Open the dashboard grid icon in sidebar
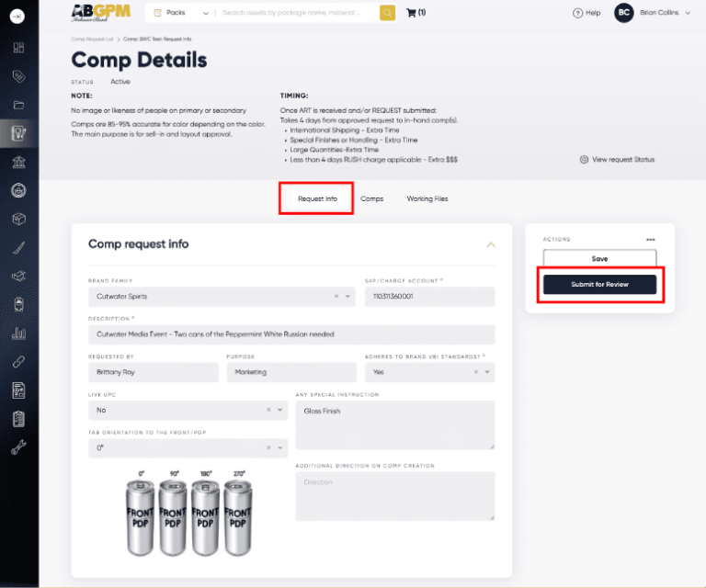The image size is (706, 588). point(18,48)
